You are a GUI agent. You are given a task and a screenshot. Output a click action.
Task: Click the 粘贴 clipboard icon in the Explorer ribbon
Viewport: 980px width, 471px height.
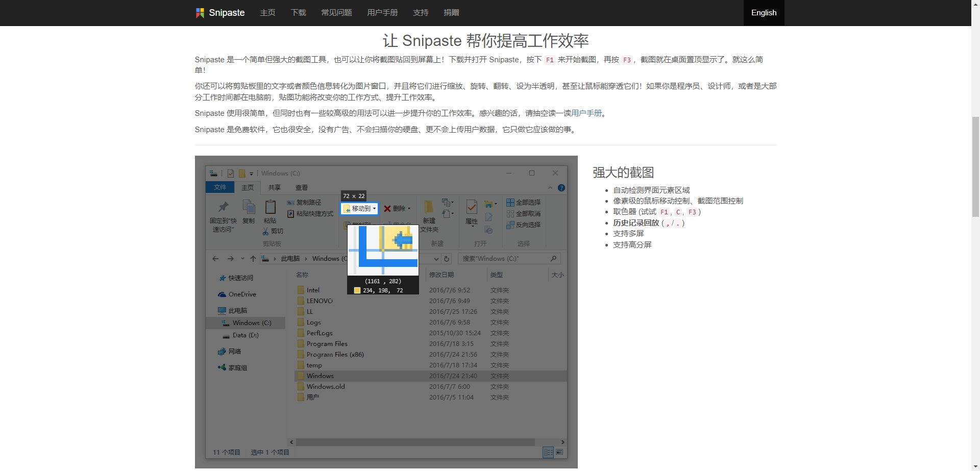click(270, 206)
